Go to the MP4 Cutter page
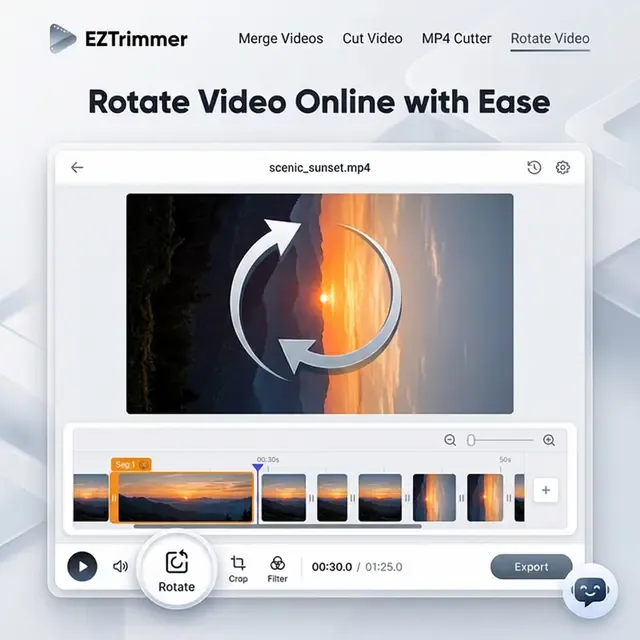The image size is (640, 640). point(456,39)
